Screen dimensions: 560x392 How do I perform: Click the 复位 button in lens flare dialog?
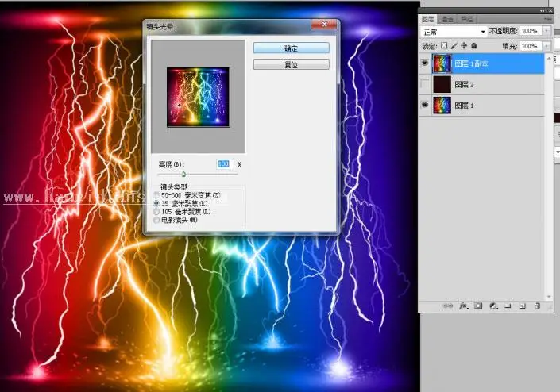point(291,64)
